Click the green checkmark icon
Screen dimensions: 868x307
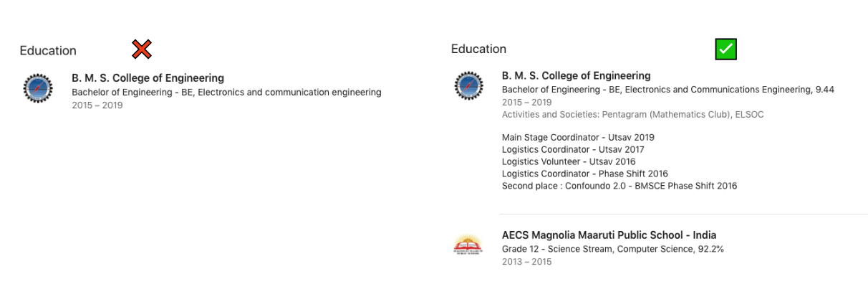[725, 49]
